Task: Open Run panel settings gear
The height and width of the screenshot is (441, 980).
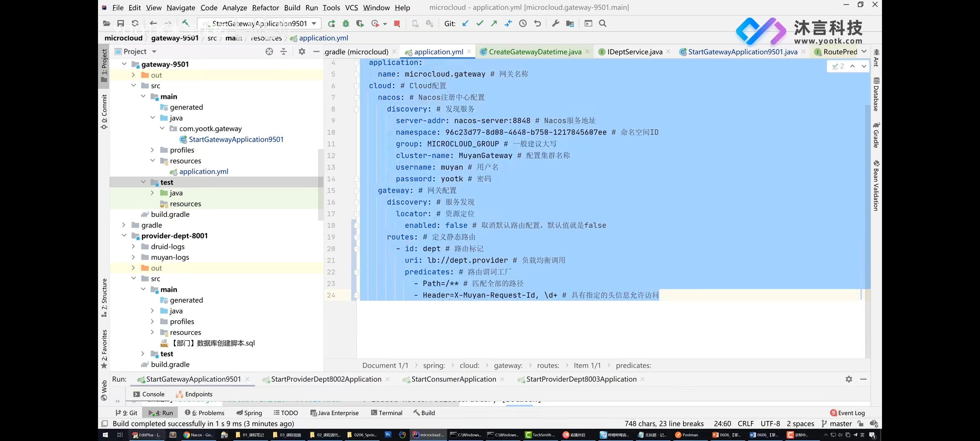Action: coord(849,379)
